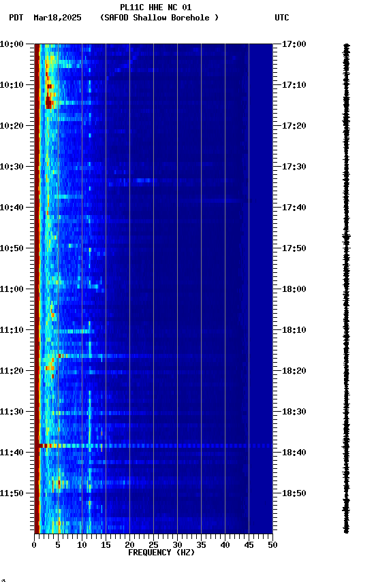The height and width of the screenshot is (588, 376).
Task: Click the 11:10 PDT time label
Action: click(x=12, y=330)
